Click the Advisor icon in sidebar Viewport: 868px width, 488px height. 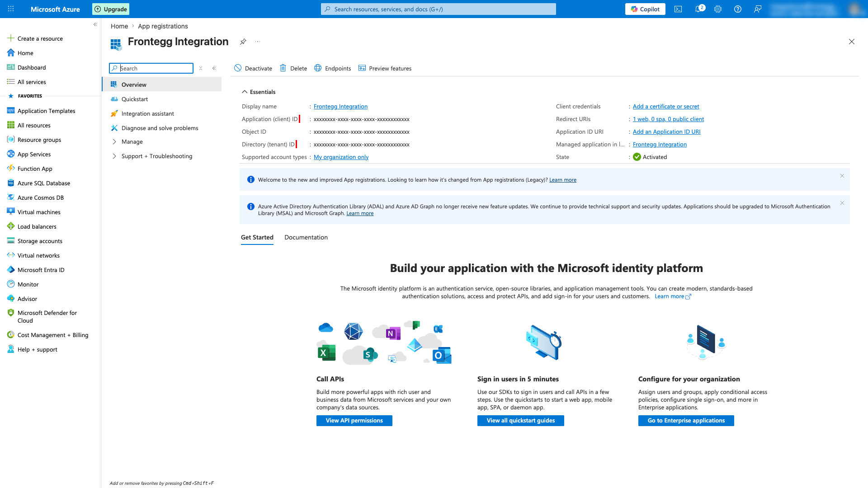click(11, 299)
